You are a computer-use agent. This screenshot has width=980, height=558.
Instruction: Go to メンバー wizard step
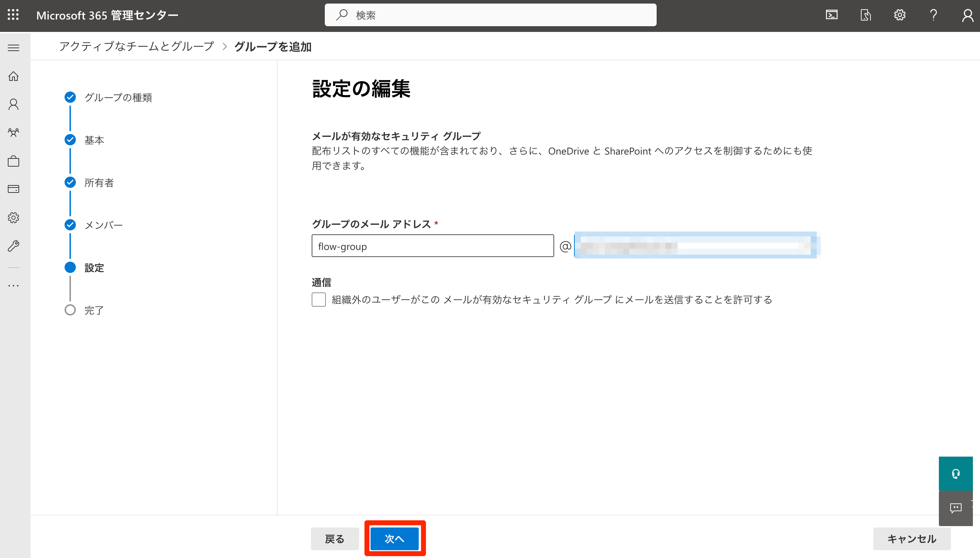94,225
